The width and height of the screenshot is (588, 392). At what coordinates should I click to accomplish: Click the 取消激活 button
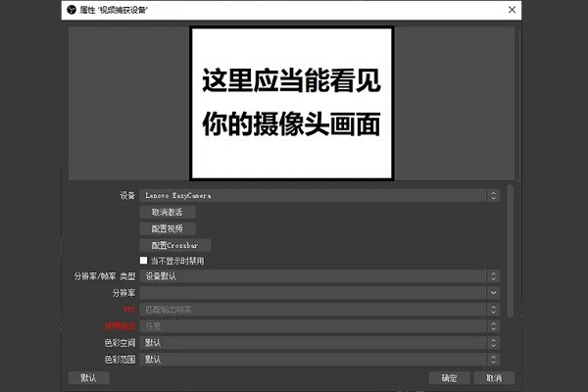coord(168,212)
